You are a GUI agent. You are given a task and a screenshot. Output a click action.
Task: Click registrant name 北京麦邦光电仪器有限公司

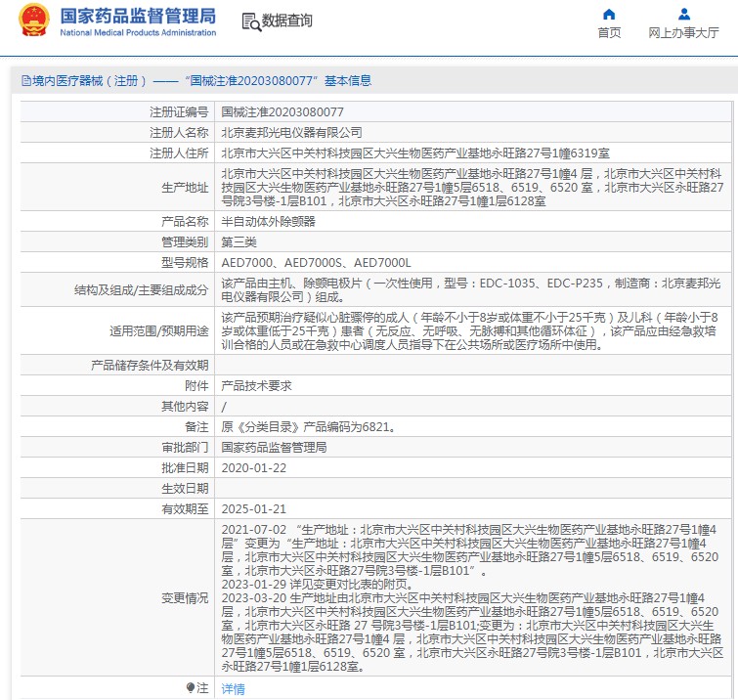click(291, 132)
